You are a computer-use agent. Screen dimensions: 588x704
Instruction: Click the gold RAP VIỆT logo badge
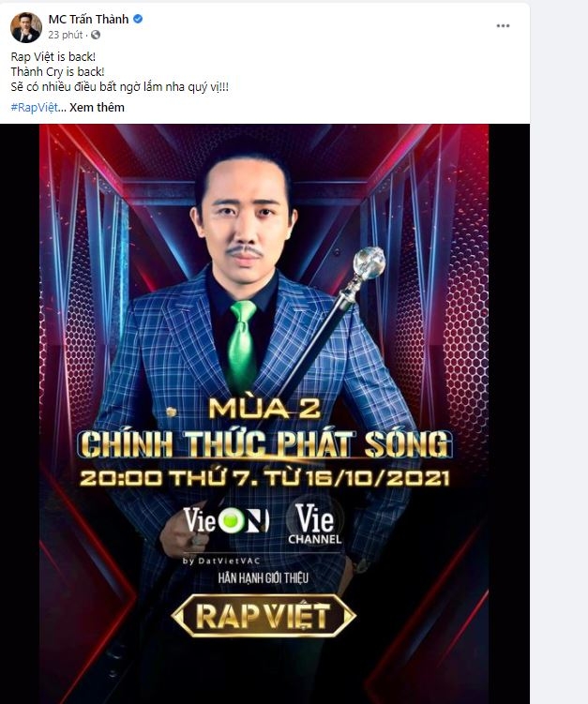coord(264,616)
